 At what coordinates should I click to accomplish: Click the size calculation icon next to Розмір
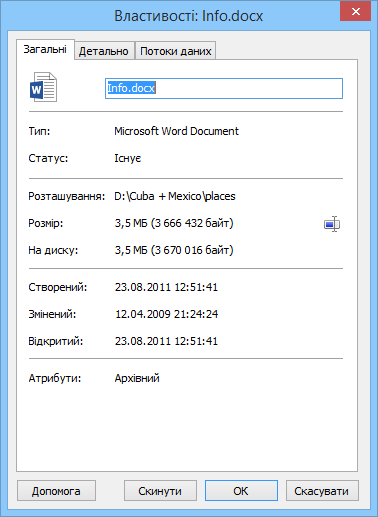(x=332, y=224)
